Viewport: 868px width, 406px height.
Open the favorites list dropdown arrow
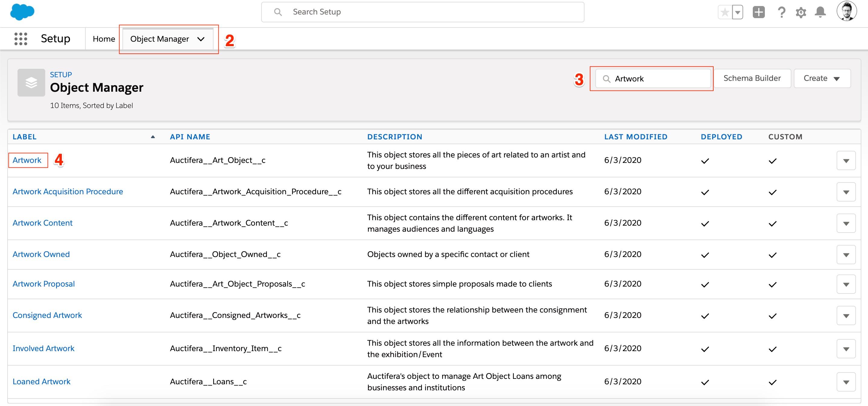pos(738,12)
